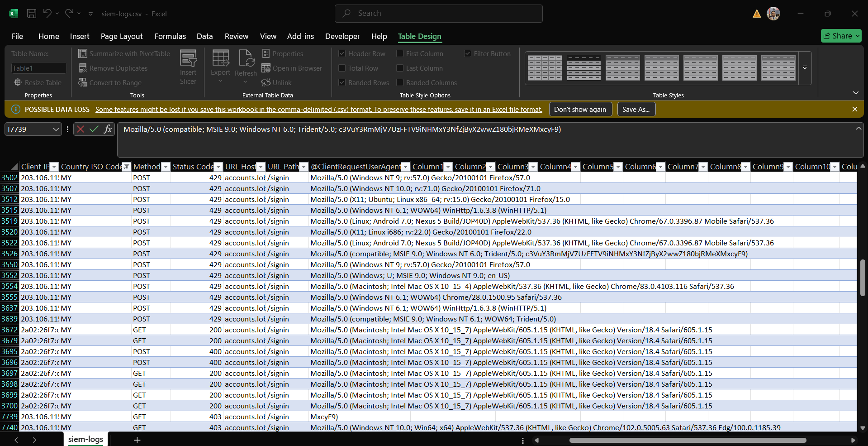Collapse the ribbon with chevron
This screenshot has height=446, width=868.
click(x=855, y=93)
